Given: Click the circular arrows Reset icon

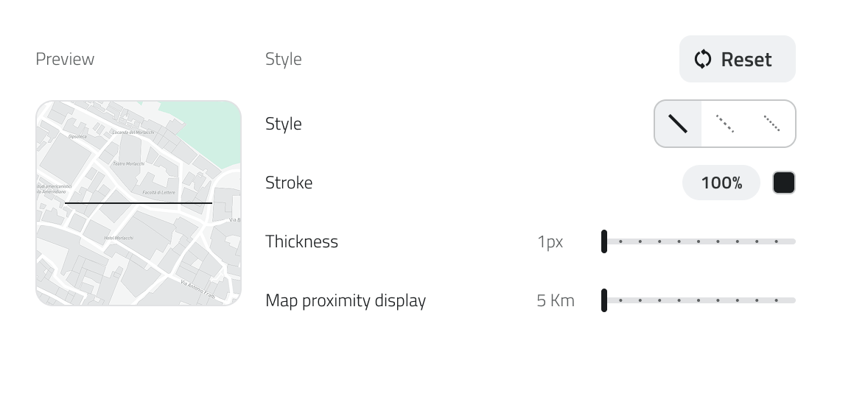Looking at the screenshot, I should coord(703,59).
